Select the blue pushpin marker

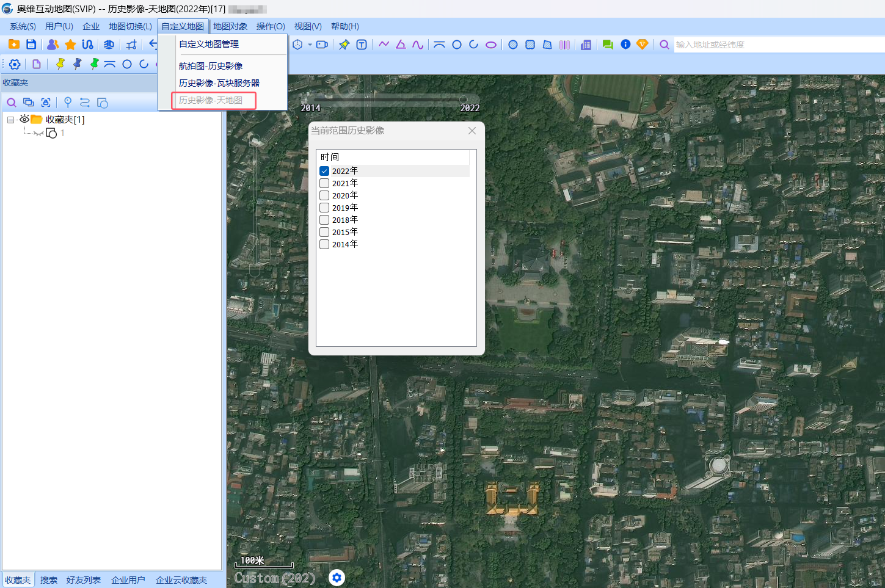click(77, 64)
